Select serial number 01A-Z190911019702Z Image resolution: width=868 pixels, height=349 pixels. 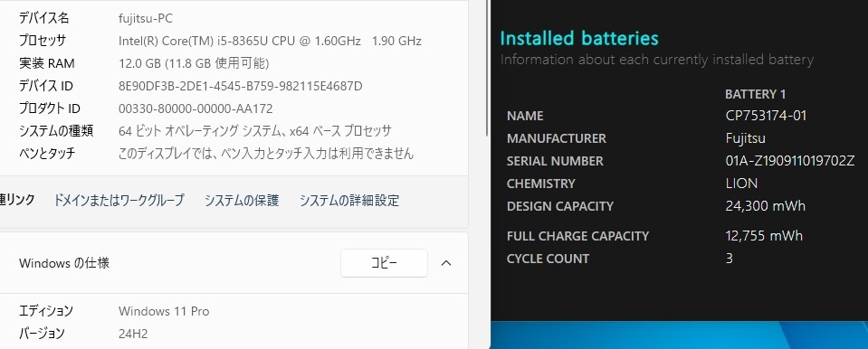click(790, 161)
